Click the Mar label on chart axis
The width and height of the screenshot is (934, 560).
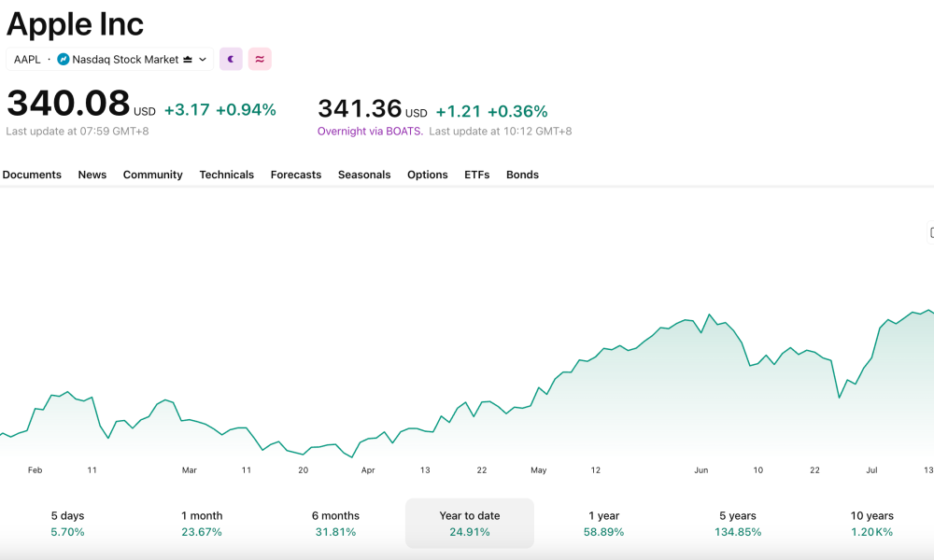(x=190, y=470)
